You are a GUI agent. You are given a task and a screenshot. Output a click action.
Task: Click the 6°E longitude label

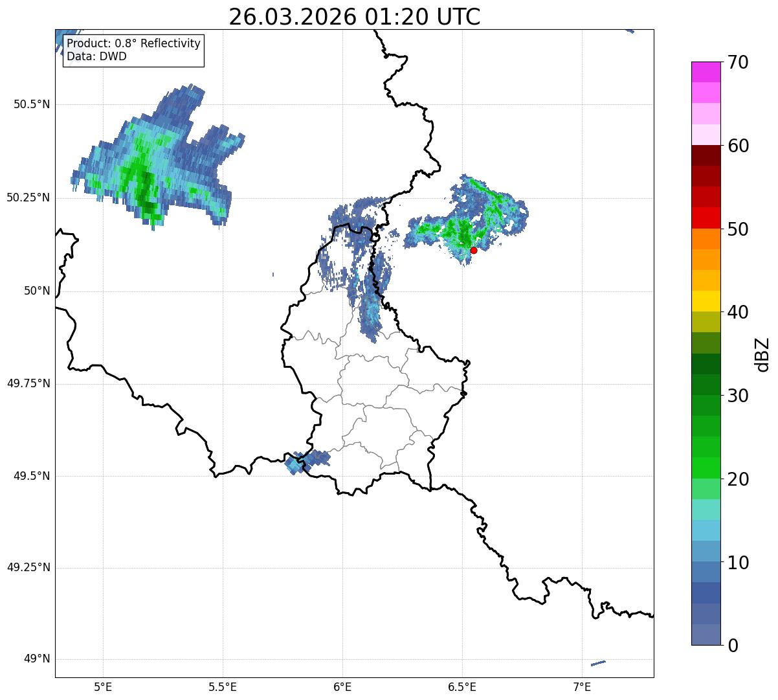(x=342, y=687)
